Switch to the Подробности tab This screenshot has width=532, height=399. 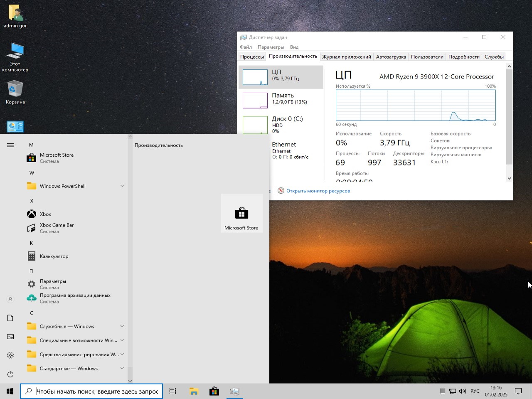coord(464,57)
